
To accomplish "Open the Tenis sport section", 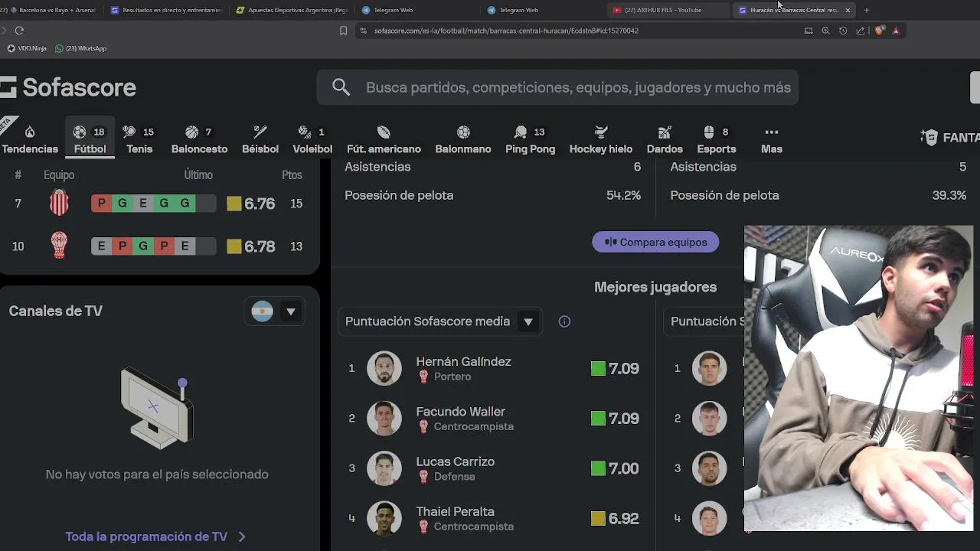I will coord(139,140).
